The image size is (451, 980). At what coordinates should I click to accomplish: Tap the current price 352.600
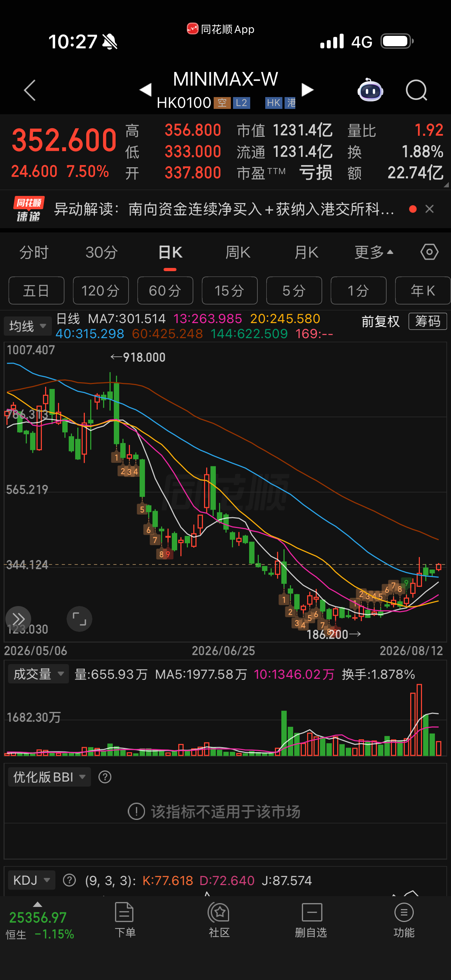pos(64,140)
